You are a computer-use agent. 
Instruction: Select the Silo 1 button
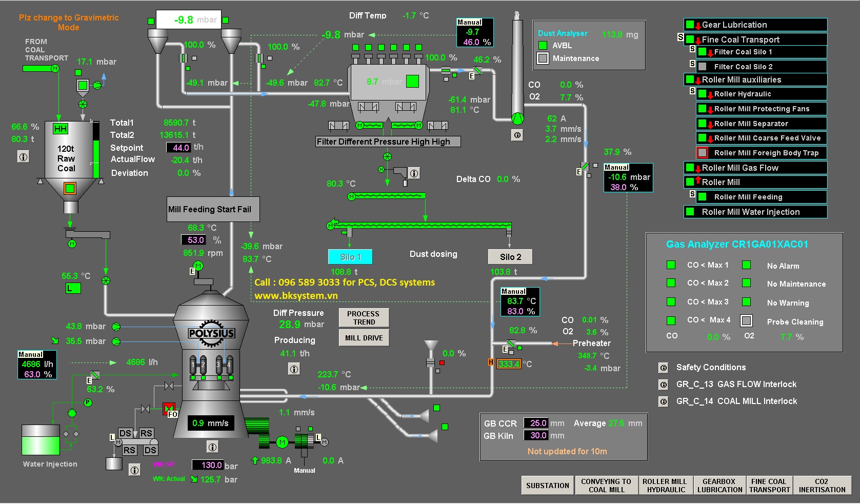(x=350, y=257)
